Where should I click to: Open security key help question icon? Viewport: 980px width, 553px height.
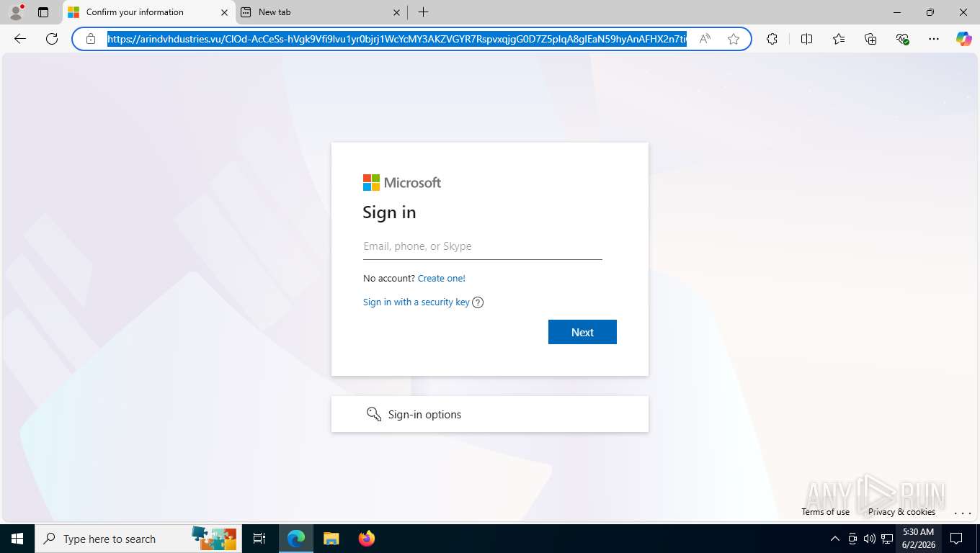[478, 302]
